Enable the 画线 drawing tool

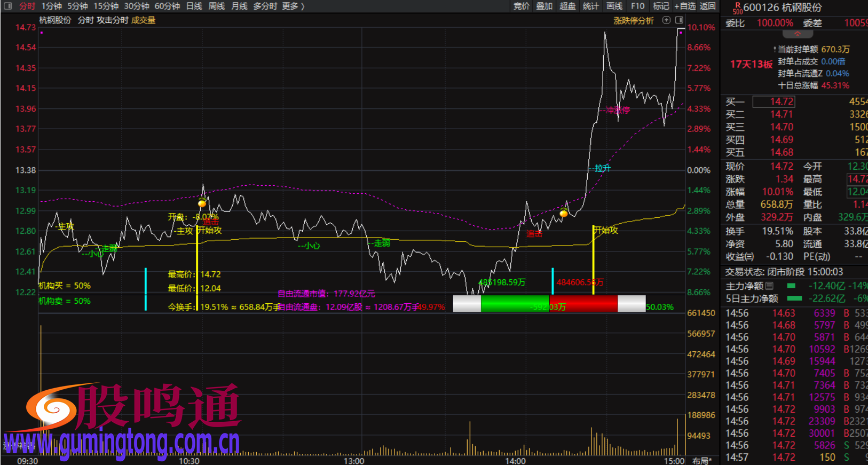coord(614,6)
